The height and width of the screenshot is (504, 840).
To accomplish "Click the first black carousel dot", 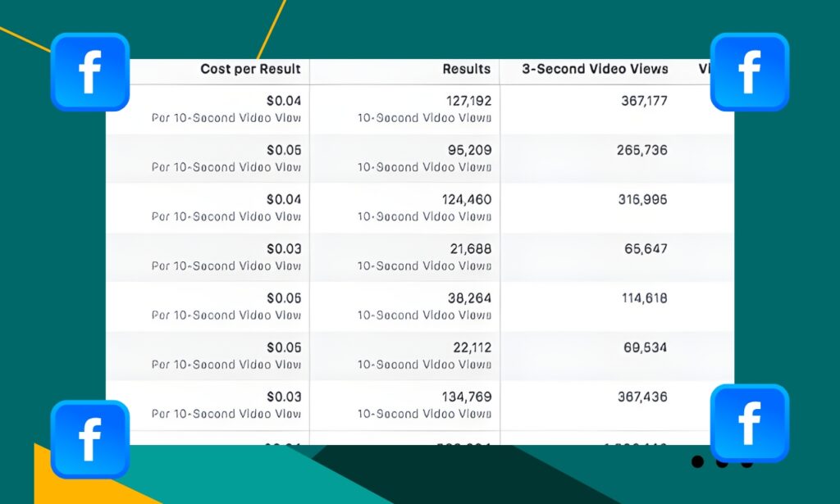I will point(697,462).
